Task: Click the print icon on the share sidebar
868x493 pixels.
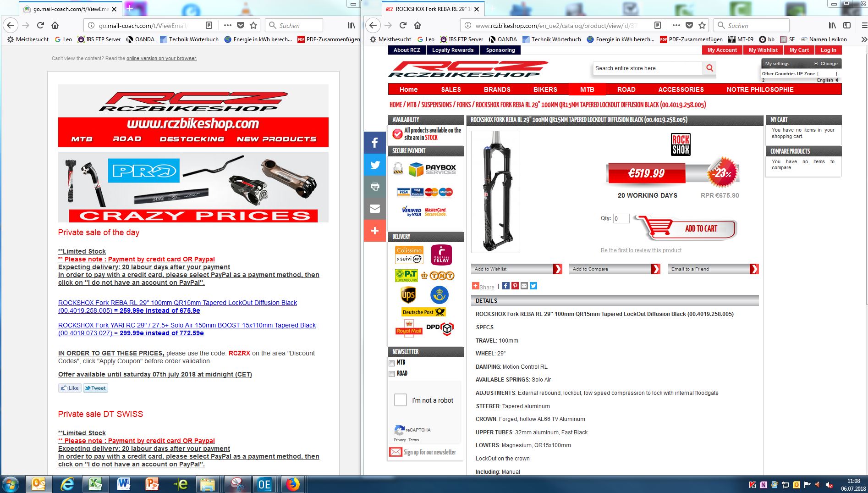Action: pos(375,187)
